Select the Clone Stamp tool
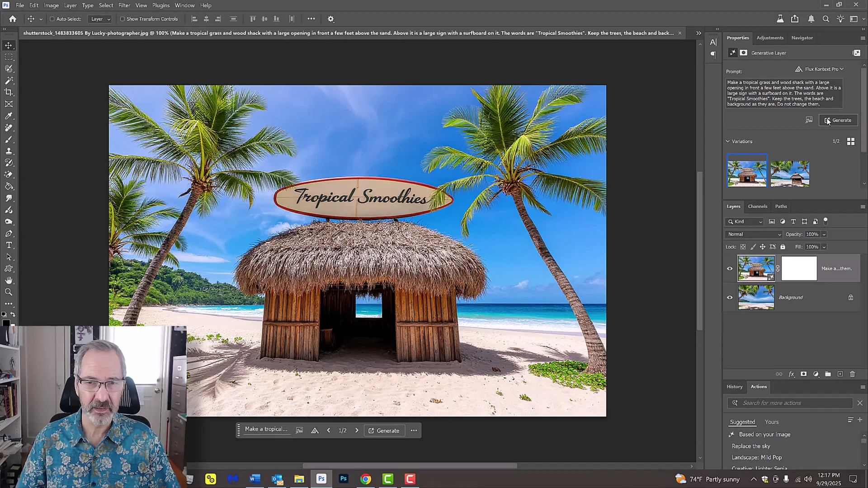The height and width of the screenshot is (488, 868). pyautogui.click(x=9, y=151)
